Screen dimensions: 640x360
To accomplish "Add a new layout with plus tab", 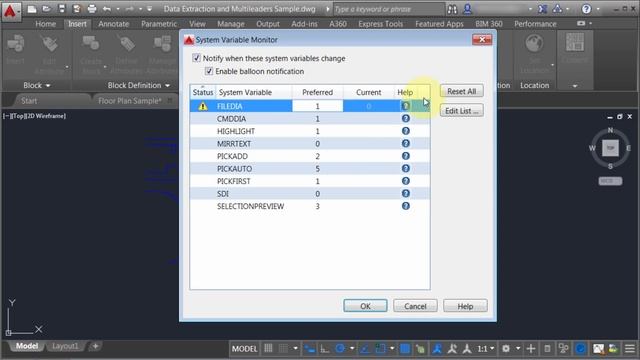I will click(x=95, y=346).
